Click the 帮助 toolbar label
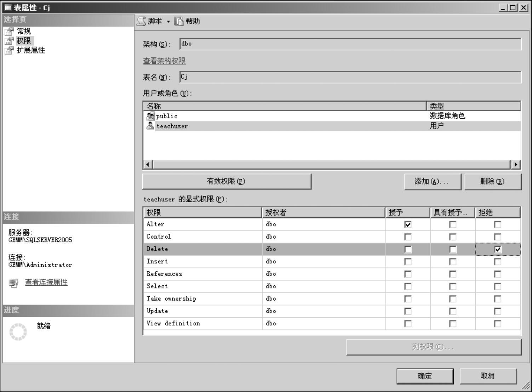 [x=193, y=21]
